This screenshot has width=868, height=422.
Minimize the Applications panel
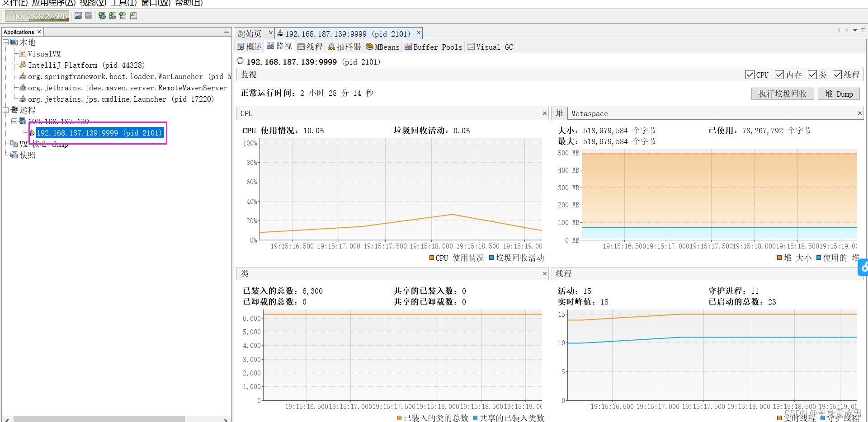click(226, 32)
